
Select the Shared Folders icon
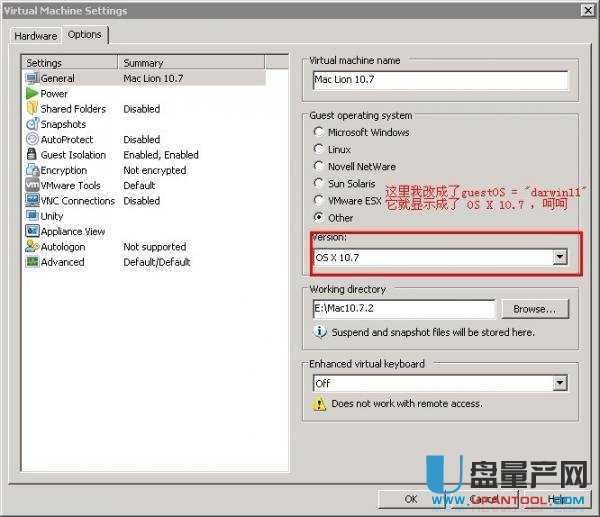point(32,109)
